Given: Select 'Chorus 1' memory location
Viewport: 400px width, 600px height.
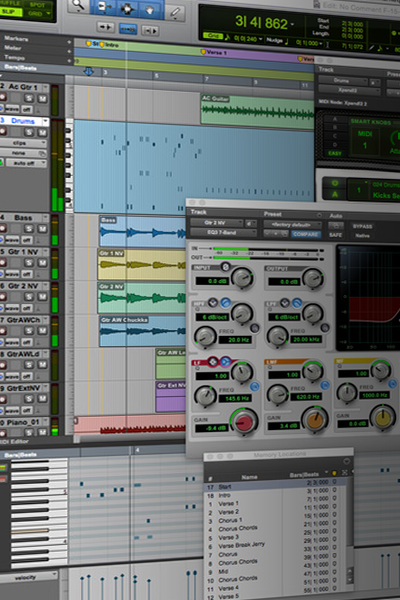Looking at the screenshot, I should [x=230, y=520].
